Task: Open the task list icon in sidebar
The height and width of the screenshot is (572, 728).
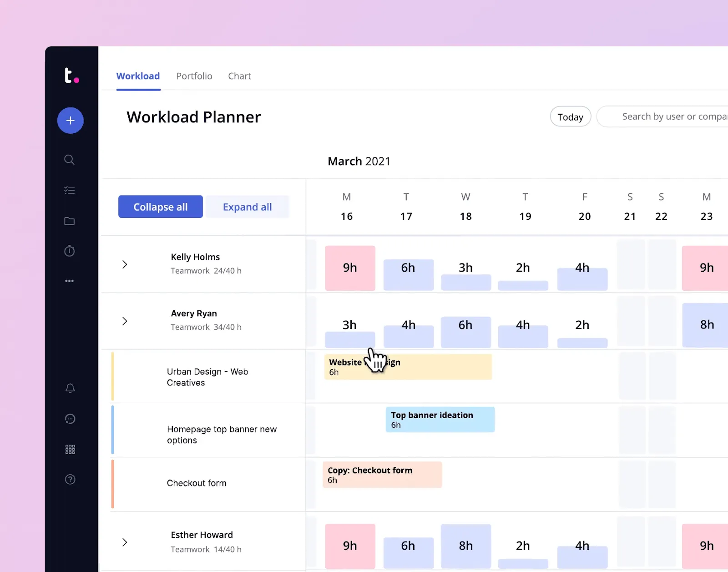Action: click(x=70, y=190)
